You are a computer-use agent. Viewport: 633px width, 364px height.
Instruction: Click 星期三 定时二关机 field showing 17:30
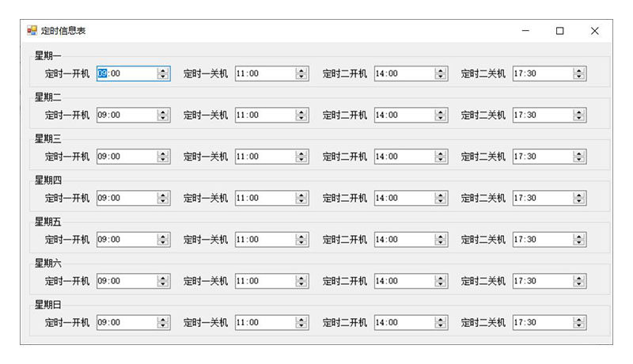tap(549, 157)
